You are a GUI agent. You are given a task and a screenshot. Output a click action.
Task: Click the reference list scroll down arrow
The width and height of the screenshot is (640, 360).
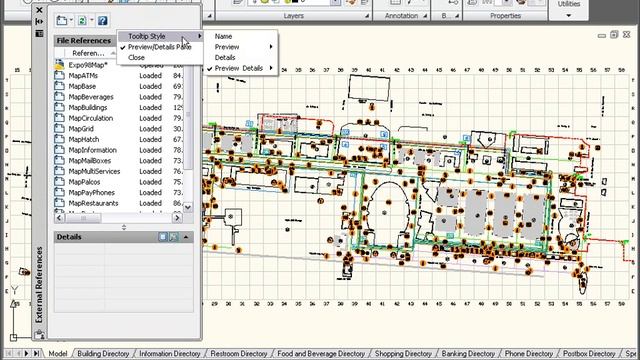(188, 207)
